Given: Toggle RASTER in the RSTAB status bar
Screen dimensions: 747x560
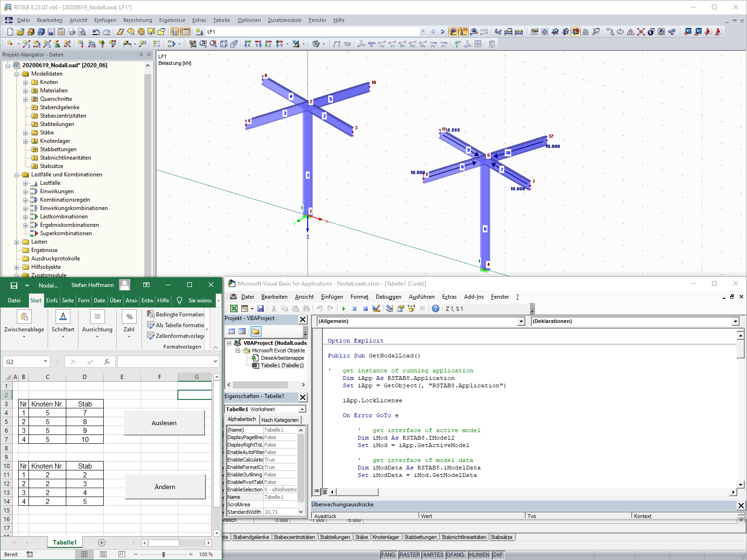Looking at the screenshot, I should pos(409,555).
